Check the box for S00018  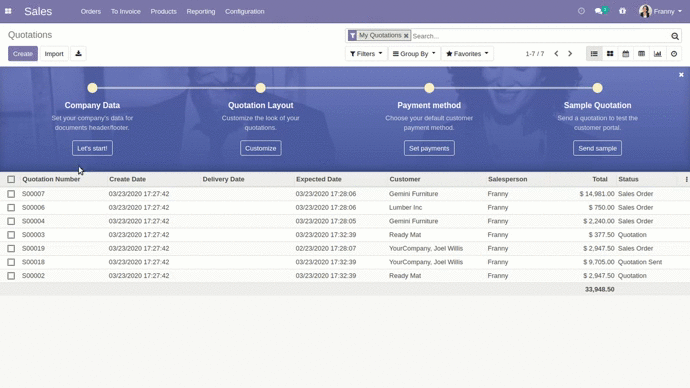[11, 262]
